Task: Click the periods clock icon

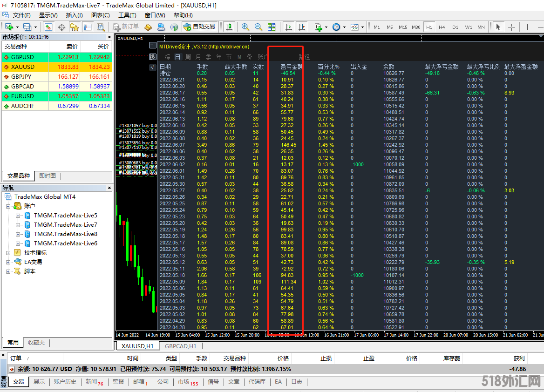Action: pos(336,27)
